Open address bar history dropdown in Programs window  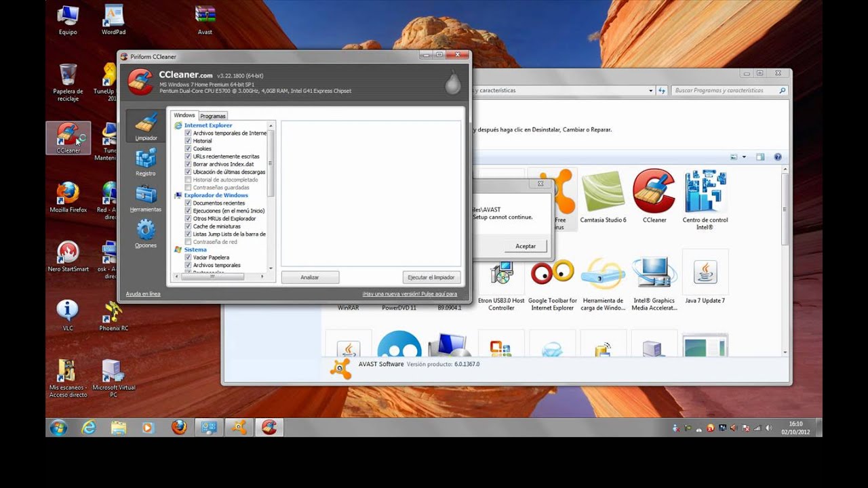651,90
